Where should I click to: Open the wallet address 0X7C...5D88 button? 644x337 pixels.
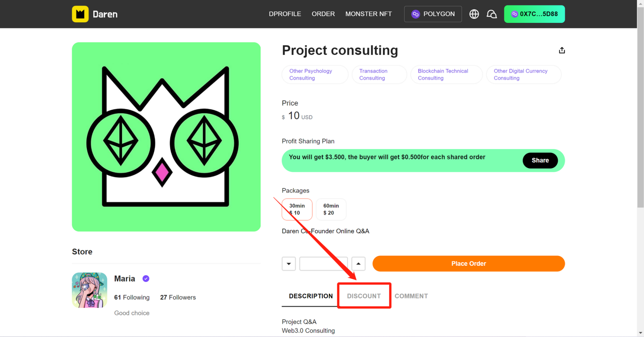pos(534,14)
